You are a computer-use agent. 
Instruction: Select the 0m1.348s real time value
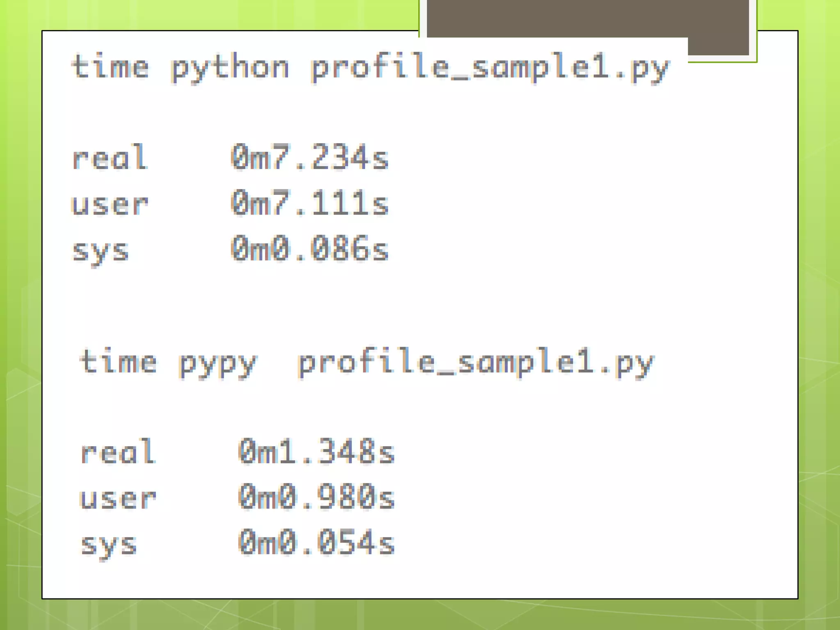point(316,452)
